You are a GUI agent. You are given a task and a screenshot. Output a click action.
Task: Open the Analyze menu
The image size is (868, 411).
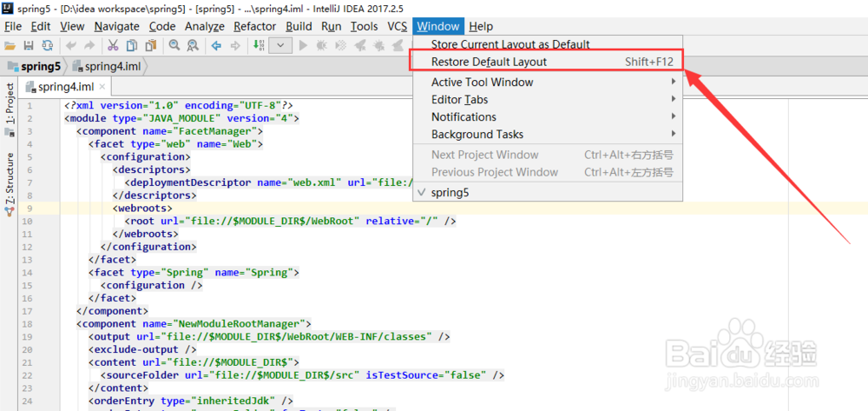click(x=205, y=26)
